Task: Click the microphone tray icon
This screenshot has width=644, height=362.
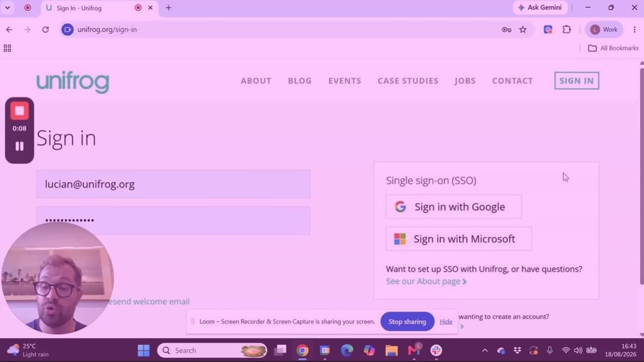Action: tap(549, 350)
